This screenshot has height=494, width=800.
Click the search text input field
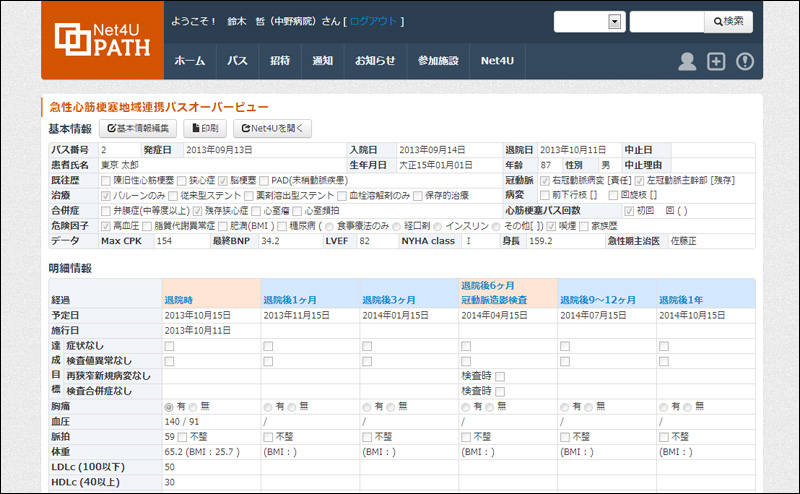(666, 22)
